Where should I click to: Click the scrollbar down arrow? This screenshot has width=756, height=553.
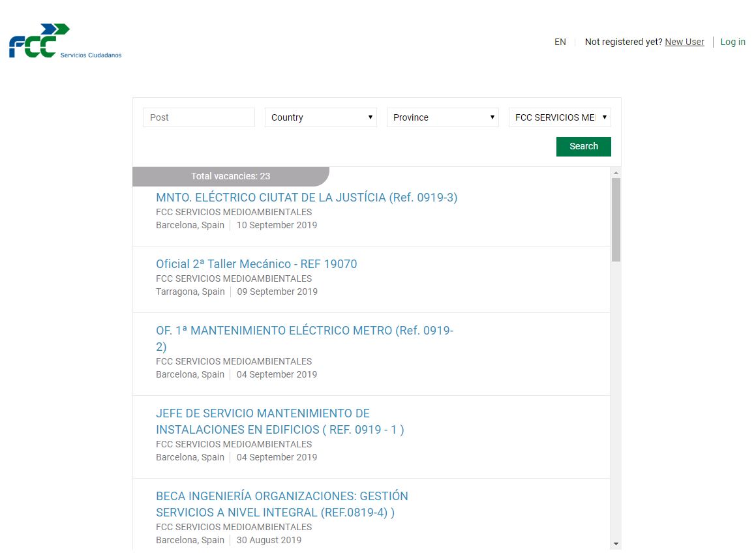click(x=615, y=543)
